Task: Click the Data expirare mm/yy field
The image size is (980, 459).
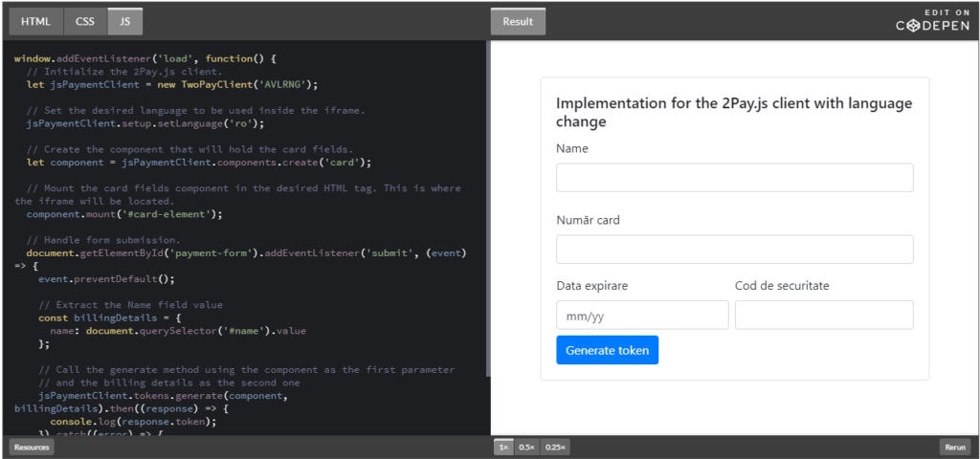Action: tap(642, 315)
